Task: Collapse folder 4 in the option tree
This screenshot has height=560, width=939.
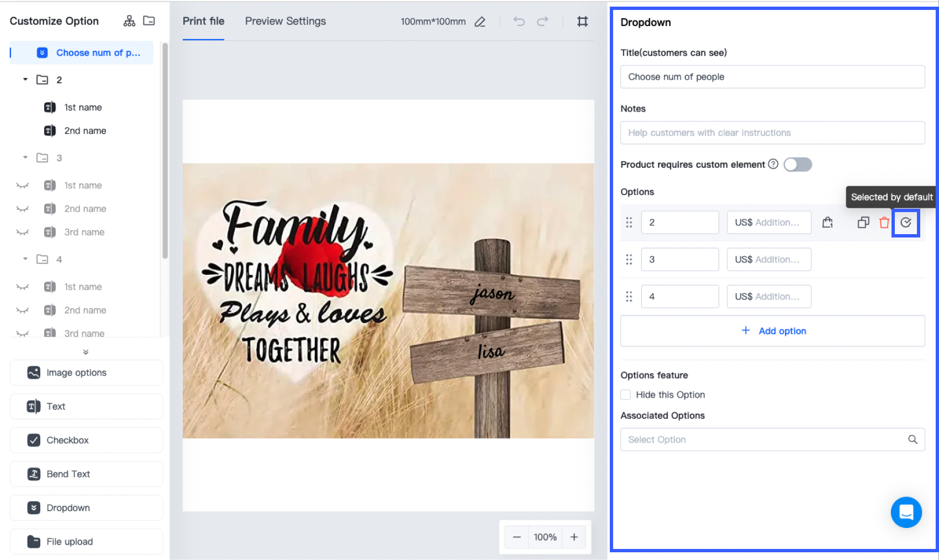Action: [25, 259]
